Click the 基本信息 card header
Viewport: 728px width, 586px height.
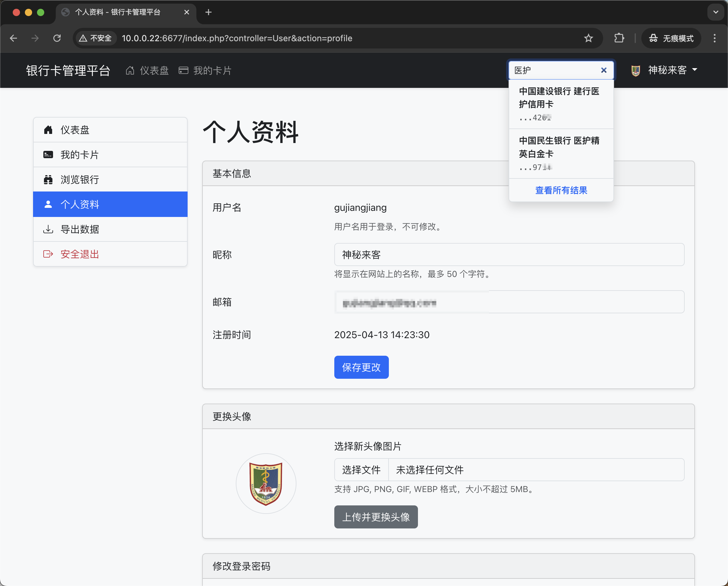(x=449, y=174)
